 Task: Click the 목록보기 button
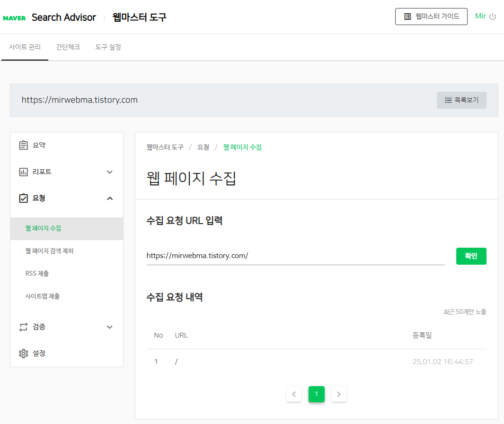coord(461,100)
